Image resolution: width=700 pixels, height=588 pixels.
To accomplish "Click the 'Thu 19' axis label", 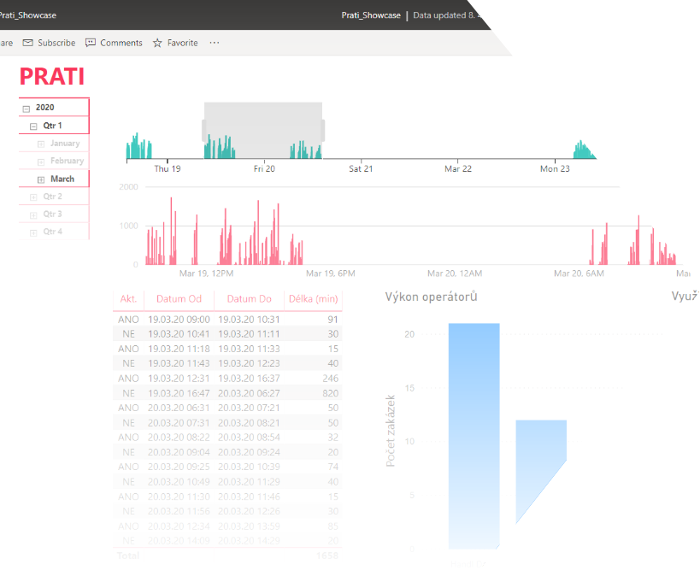I will click(168, 168).
